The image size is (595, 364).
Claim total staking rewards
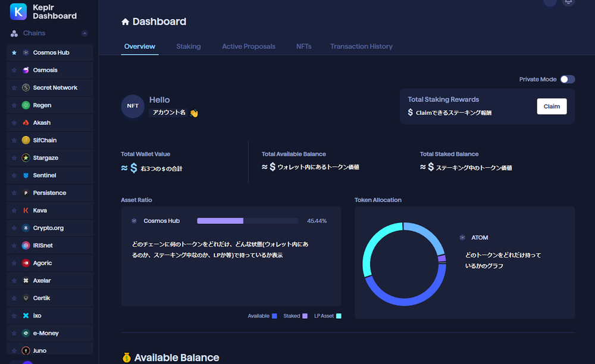[x=552, y=106]
